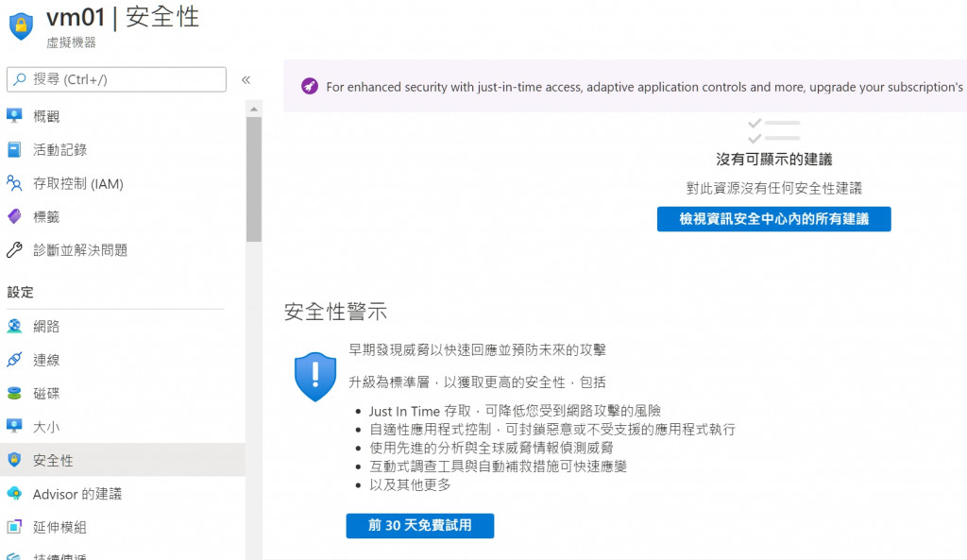Focus the 搜尋 (Ctrl+/) search box
The image size is (967, 560).
pyautogui.click(x=116, y=79)
